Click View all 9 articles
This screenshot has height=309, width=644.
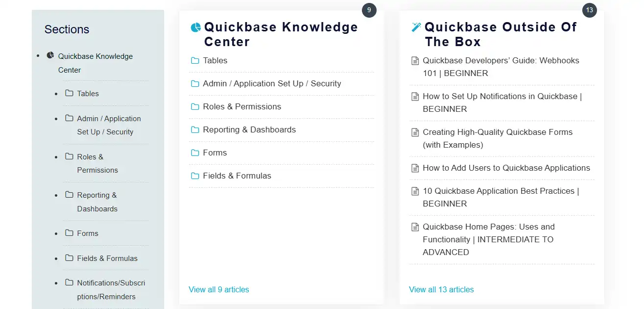pyautogui.click(x=219, y=289)
